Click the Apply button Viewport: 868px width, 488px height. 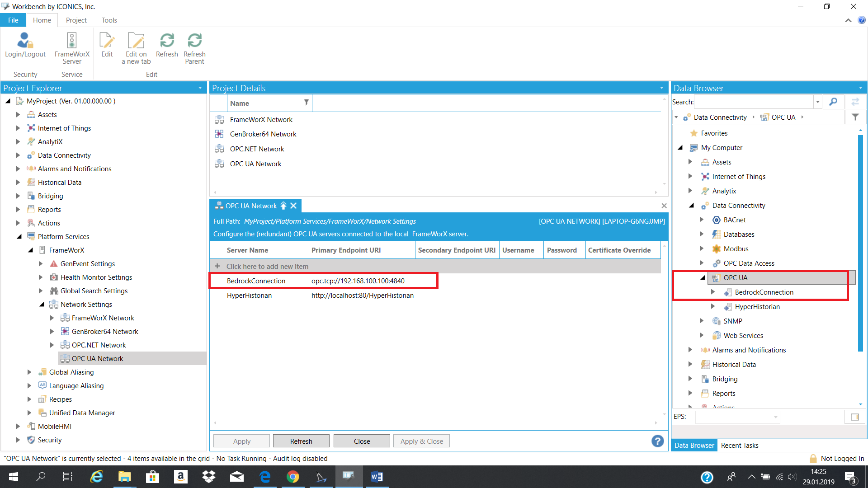[x=242, y=441]
